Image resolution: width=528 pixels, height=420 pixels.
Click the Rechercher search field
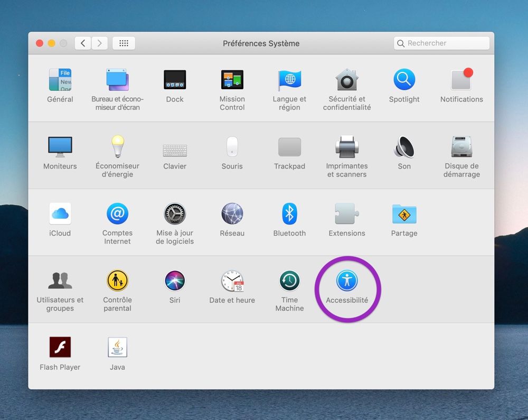[441, 43]
